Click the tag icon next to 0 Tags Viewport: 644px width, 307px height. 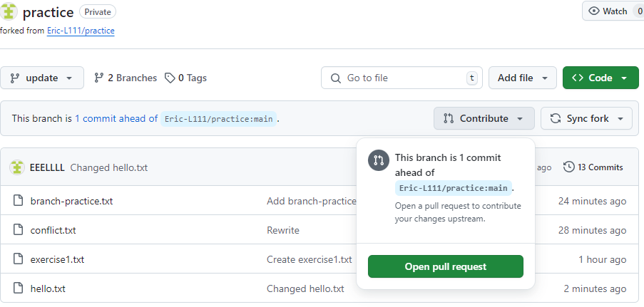tap(170, 78)
